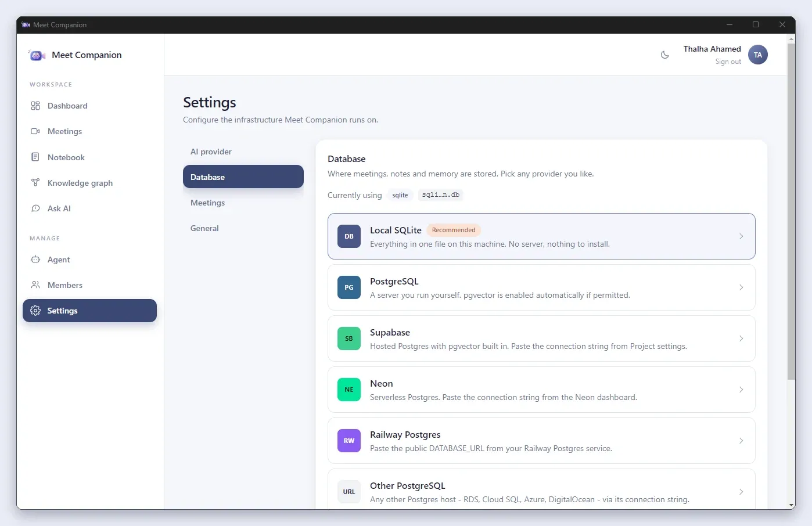The width and height of the screenshot is (812, 526).
Task: Expand the PostgreSQL chevron
Action: pos(741,287)
